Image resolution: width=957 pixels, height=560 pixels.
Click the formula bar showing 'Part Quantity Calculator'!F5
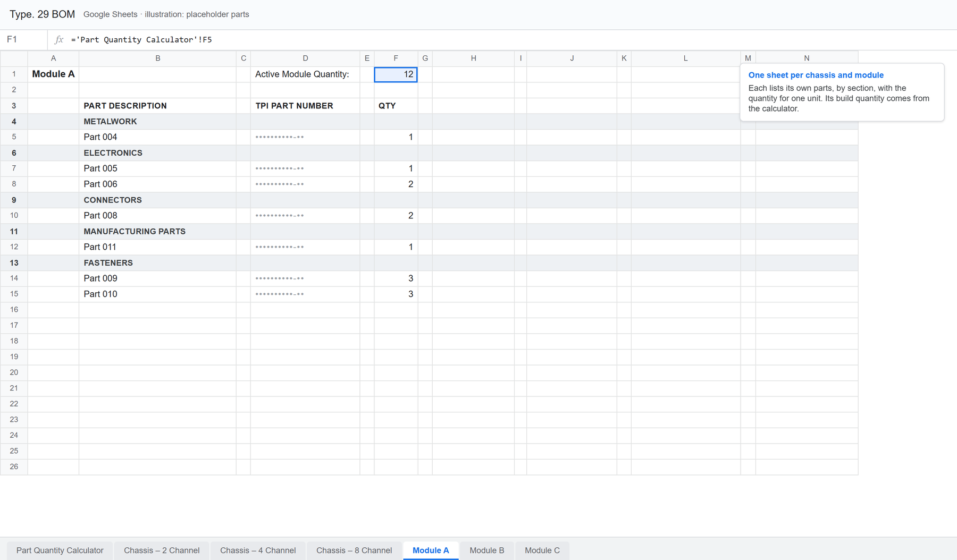pyautogui.click(x=502, y=40)
